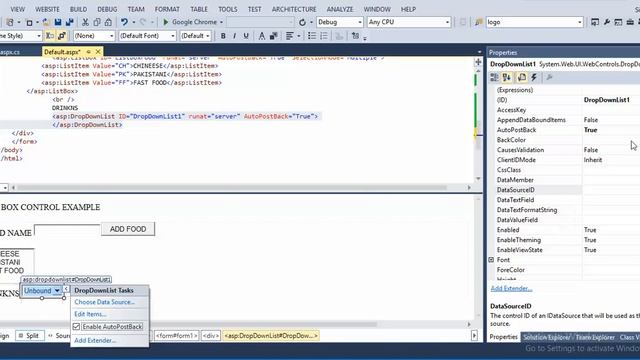
Task: Select the BackColor property row
Action: tap(567, 140)
